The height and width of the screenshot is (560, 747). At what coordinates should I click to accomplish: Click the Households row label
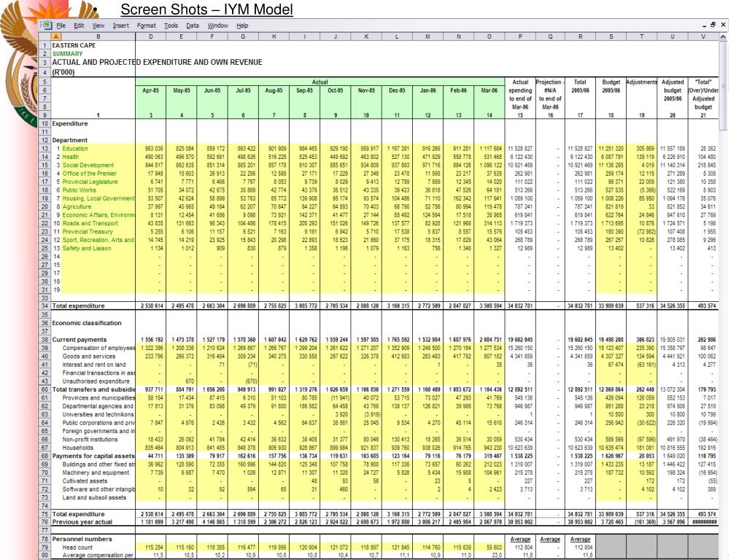77,448
